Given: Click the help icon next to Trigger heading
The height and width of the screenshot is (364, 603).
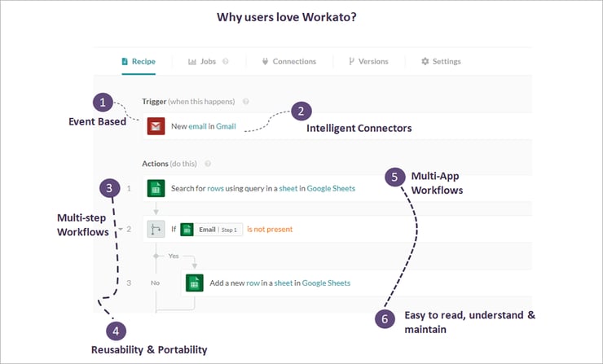Looking at the screenshot, I should (246, 102).
